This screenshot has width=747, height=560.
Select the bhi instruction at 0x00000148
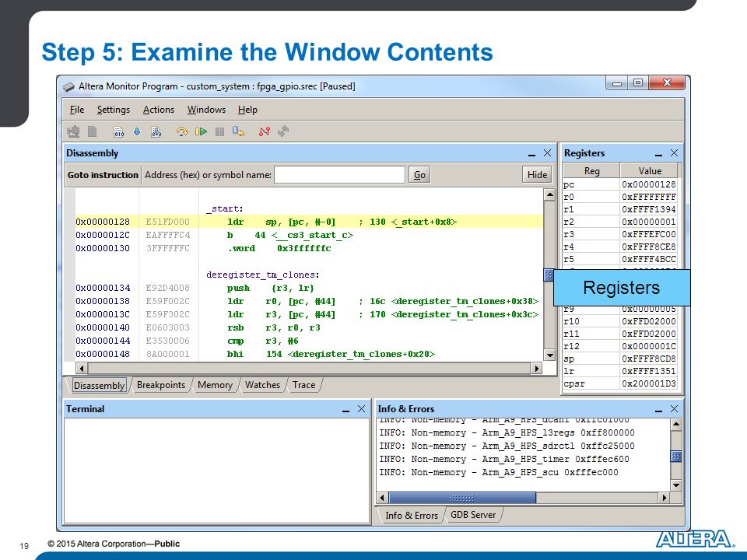click(309, 355)
